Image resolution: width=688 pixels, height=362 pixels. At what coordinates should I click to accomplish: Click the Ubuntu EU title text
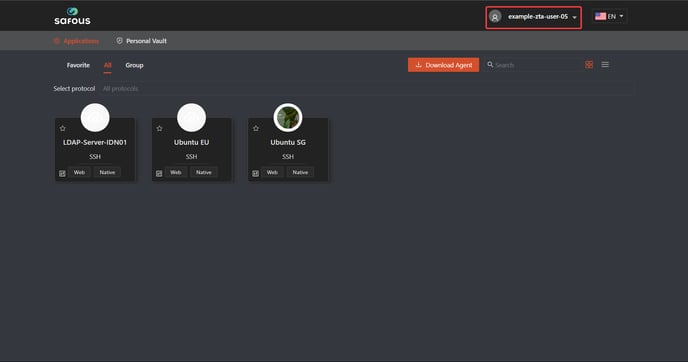click(x=191, y=143)
